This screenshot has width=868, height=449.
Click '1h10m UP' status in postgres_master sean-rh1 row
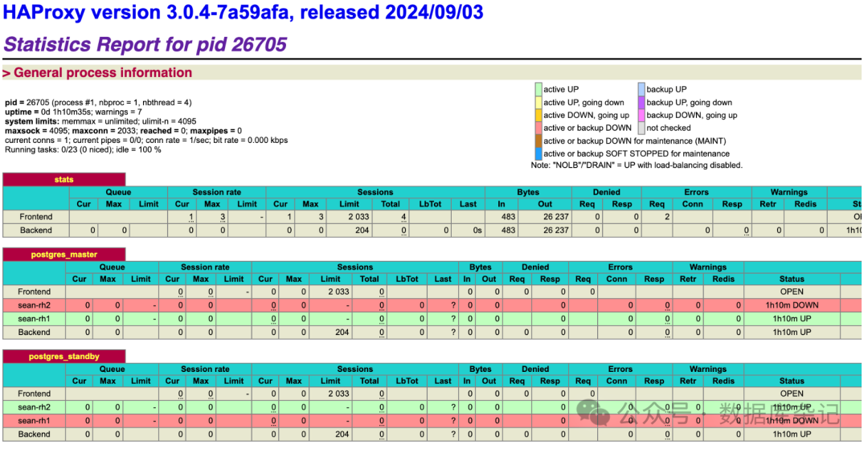pyautogui.click(x=792, y=319)
